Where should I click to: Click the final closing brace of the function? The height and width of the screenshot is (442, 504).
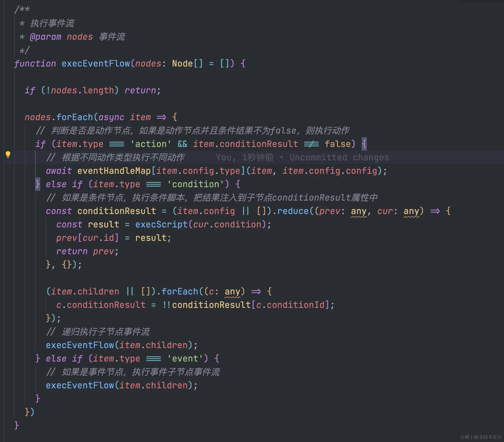coord(17,425)
